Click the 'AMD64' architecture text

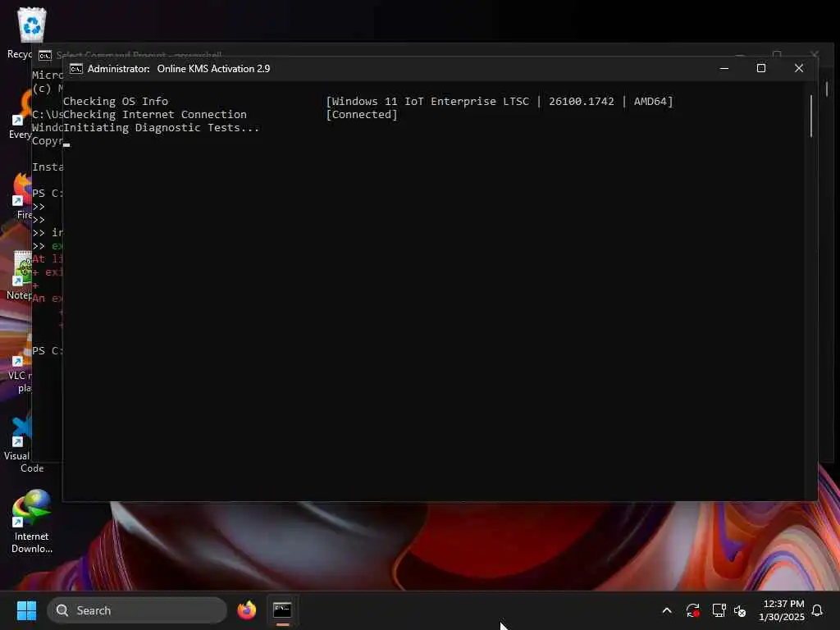point(650,101)
